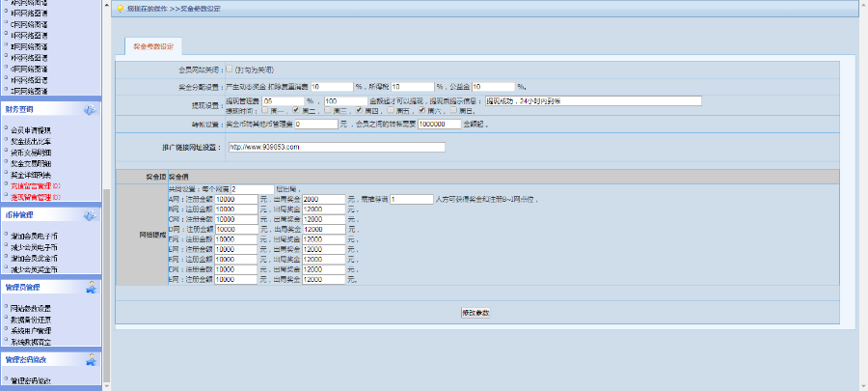868x391 pixels.
Task: Focus the member transfer minimum field showing 1000000
Action: pos(440,125)
